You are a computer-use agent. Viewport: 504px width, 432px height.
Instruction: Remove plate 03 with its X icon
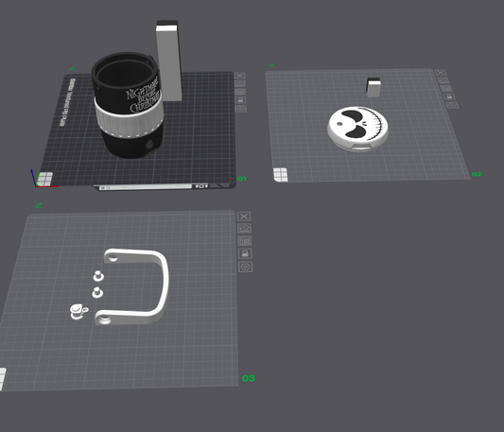click(244, 216)
